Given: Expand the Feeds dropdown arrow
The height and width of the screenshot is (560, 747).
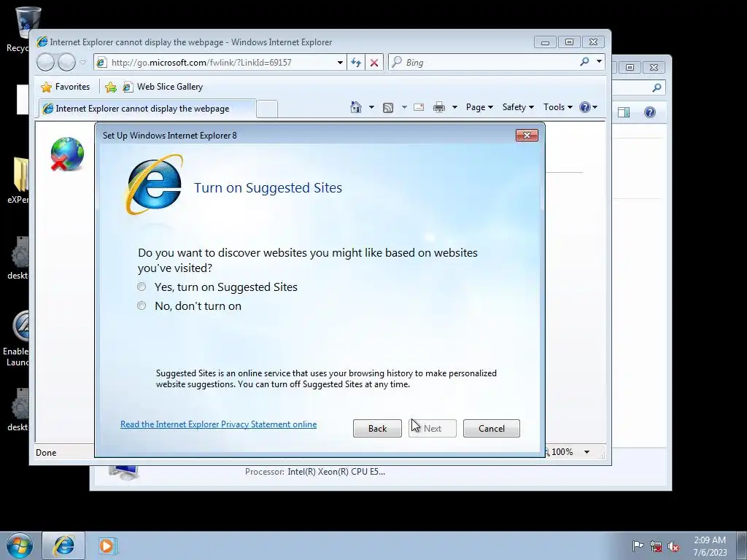Looking at the screenshot, I should point(404,107).
